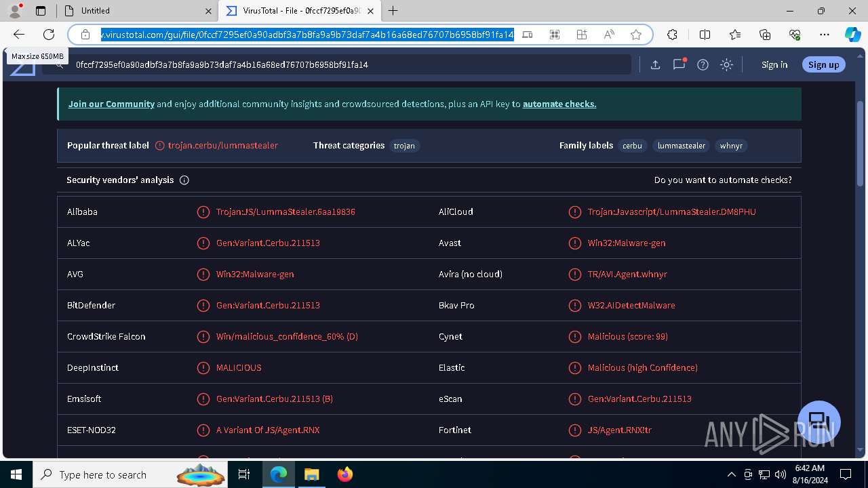
Task: Click the AliCloud detection result text
Action: (671, 211)
